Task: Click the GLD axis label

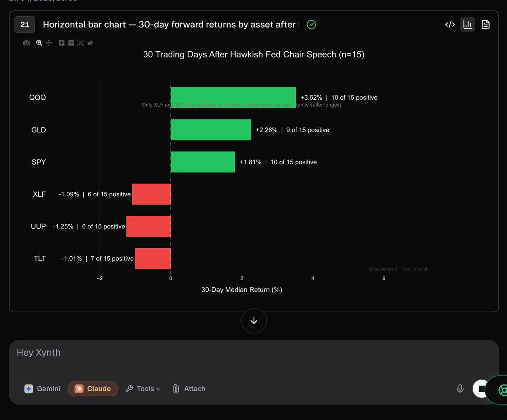Action: tap(38, 130)
